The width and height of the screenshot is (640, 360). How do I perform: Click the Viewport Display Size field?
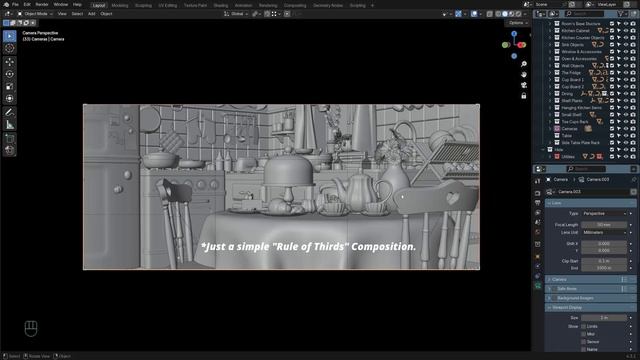click(604, 318)
